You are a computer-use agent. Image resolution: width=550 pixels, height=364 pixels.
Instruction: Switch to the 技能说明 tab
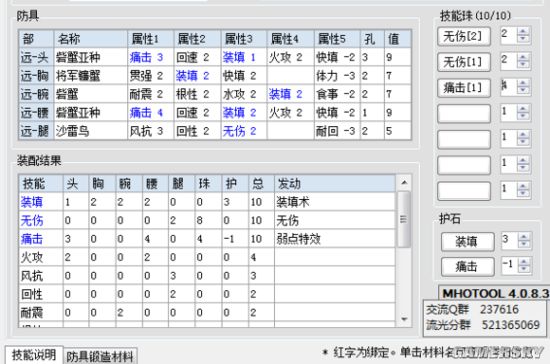pyautogui.click(x=34, y=355)
